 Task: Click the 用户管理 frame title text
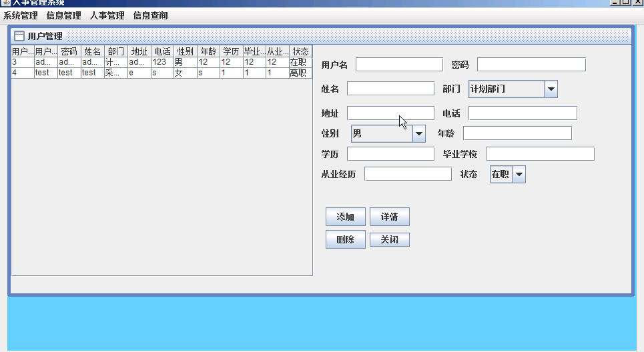coord(45,36)
